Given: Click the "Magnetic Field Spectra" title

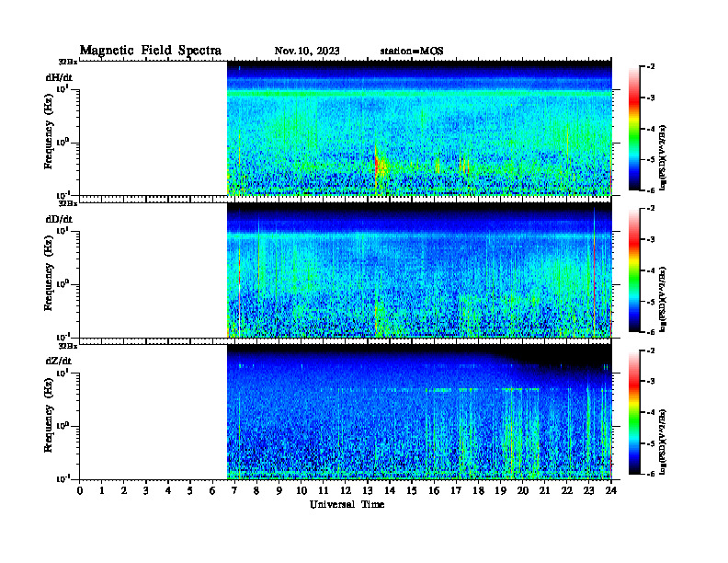Looking at the screenshot, I should (x=151, y=51).
